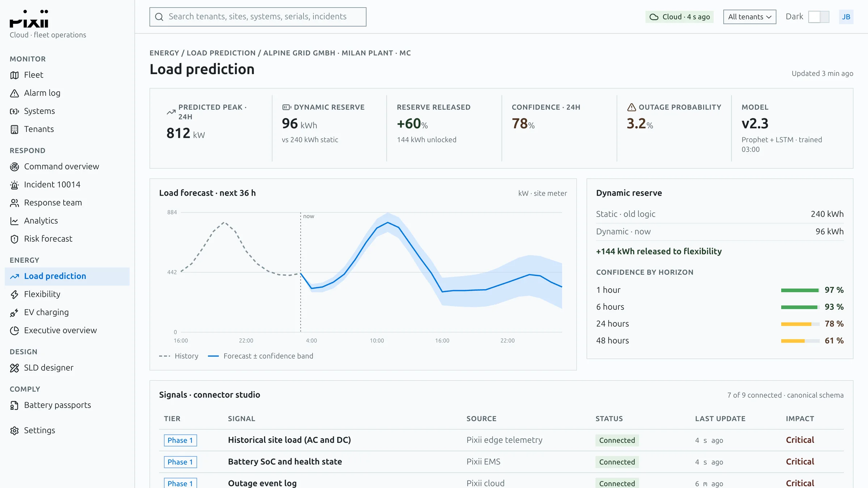
Task: Open Executive overview pie icon
Action: tap(14, 330)
